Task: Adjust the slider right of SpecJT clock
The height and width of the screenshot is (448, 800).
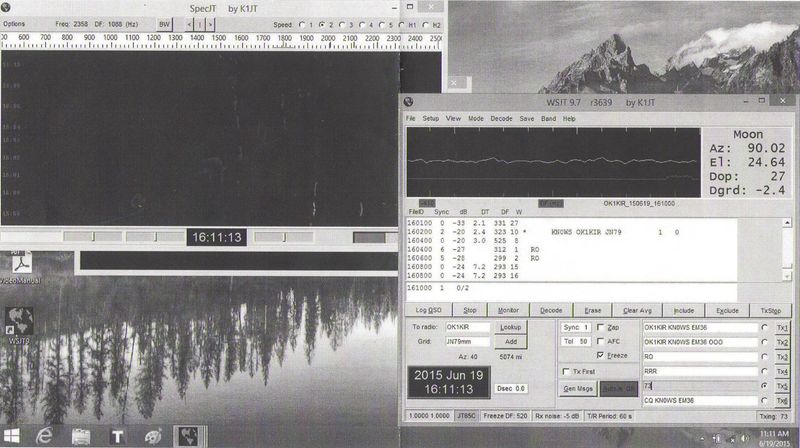Action: point(284,237)
